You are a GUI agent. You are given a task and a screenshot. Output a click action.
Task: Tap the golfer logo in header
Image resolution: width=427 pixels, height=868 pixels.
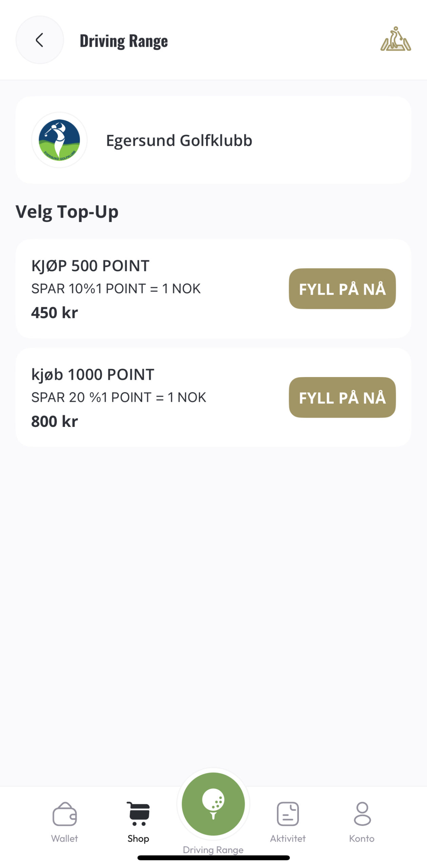pos(395,39)
